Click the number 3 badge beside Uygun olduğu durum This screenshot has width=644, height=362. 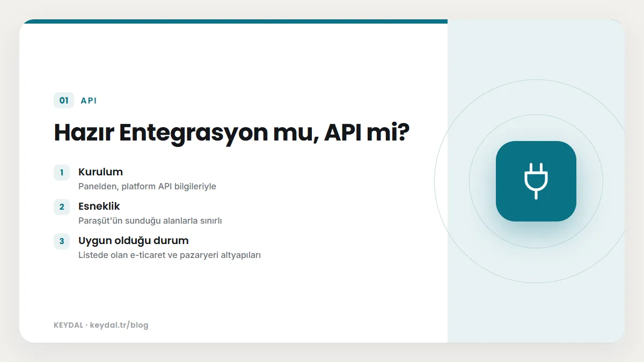[x=62, y=241]
